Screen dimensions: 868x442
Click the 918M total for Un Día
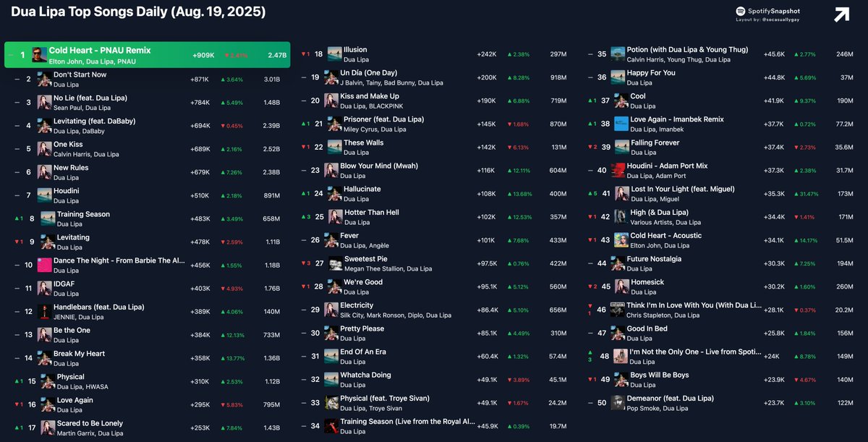(x=558, y=77)
